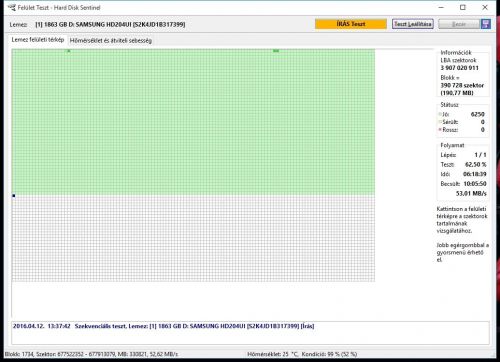The image size is (500, 362).
Task: Open the Lemez felületi térkép tab
Action: tap(38, 40)
